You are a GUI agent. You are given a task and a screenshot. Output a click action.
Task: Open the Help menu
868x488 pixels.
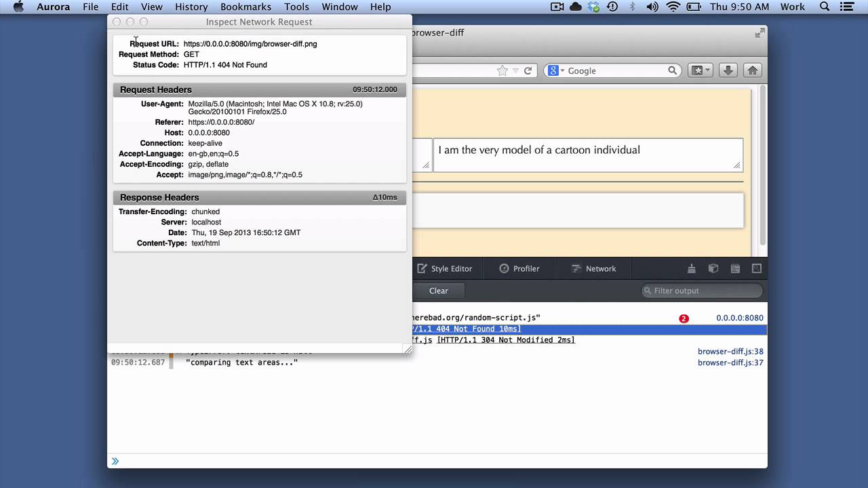point(380,7)
